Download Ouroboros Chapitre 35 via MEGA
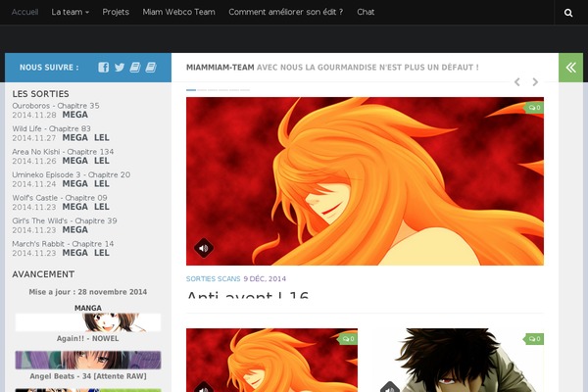 75,115
